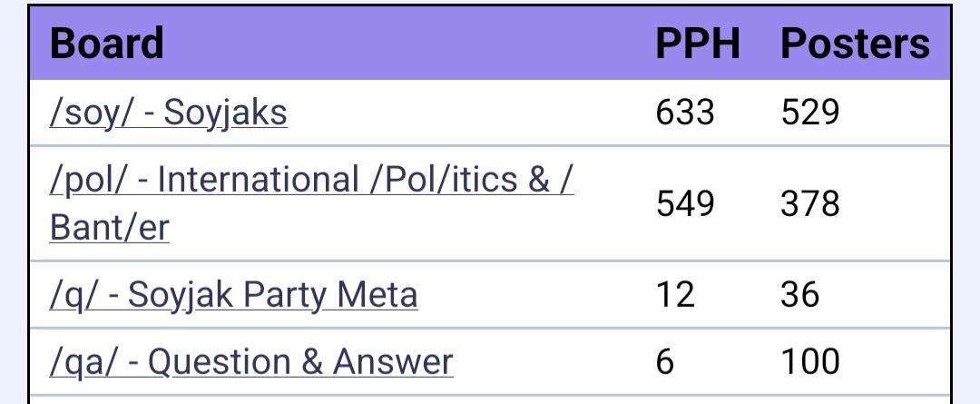Click the Board column header
The image size is (980, 404).
tap(106, 44)
